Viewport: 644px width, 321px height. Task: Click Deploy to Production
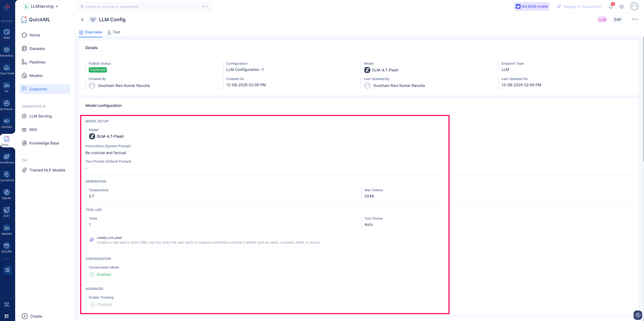point(579,7)
